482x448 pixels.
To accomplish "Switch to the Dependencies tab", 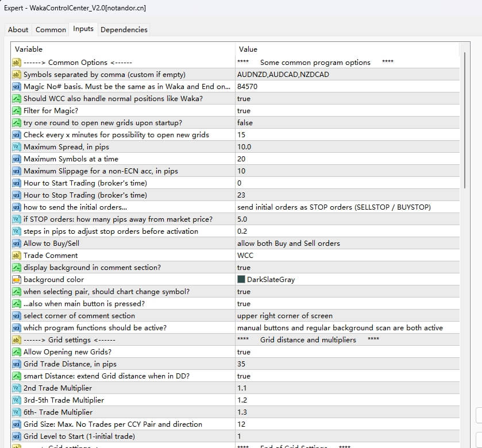I will coord(124,30).
